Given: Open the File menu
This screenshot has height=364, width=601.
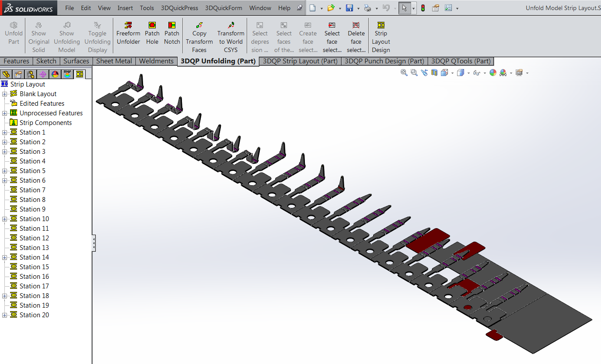Looking at the screenshot, I should click(70, 8).
